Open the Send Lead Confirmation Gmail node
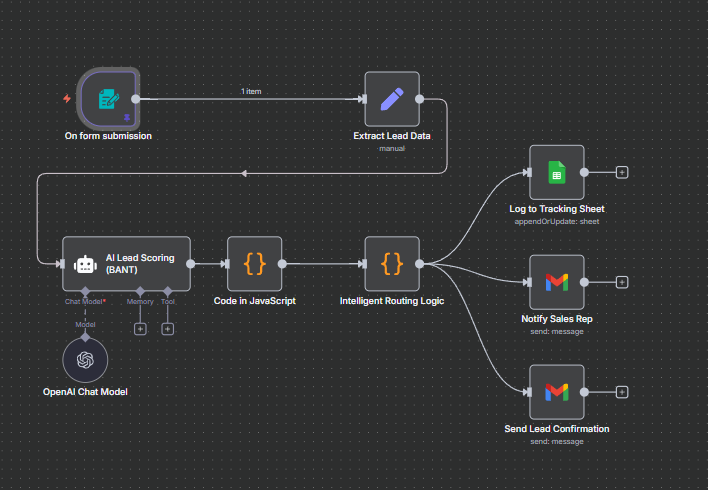This screenshot has width=708, height=490. click(x=556, y=392)
